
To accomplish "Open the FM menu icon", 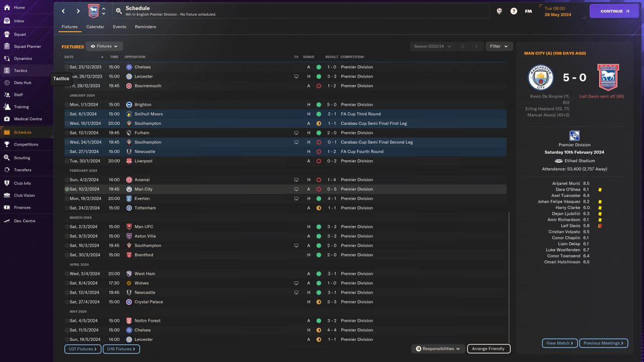I will [528, 11].
